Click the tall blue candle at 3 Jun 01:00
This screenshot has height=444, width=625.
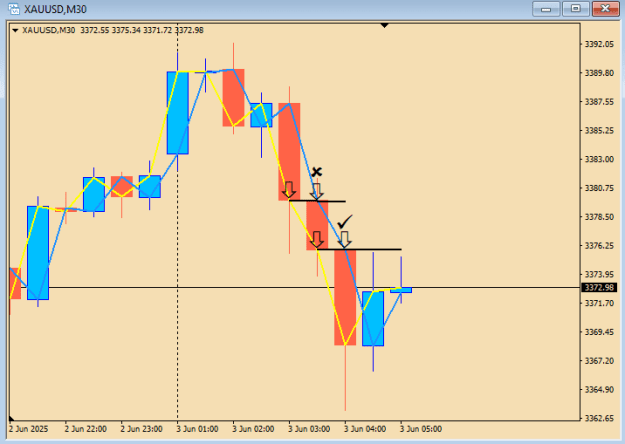pyautogui.click(x=177, y=113)
